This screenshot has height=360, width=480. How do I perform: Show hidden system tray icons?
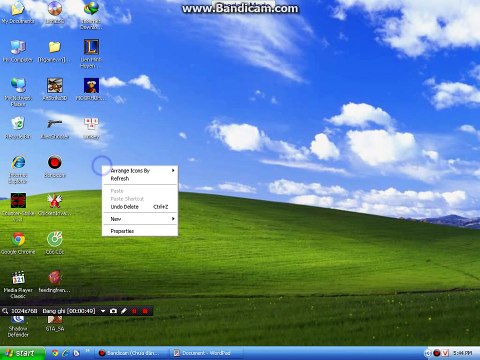coord(428,353)
